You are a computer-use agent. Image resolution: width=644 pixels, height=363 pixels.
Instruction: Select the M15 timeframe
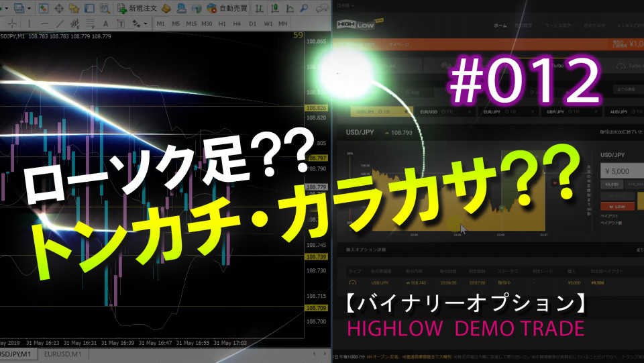click(x=191, y=23)
